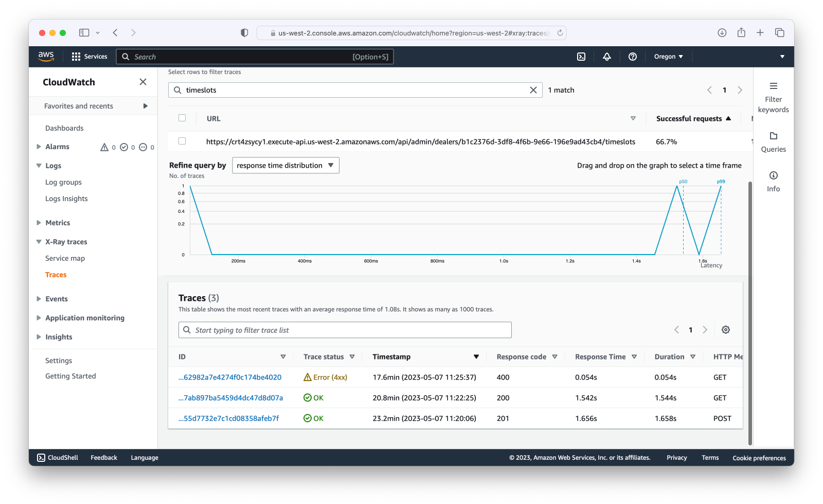Open Dashboards in the sidebar
The height and width of the screenshot is (504, 823).
pyautogui.click(x=64, y=128)
